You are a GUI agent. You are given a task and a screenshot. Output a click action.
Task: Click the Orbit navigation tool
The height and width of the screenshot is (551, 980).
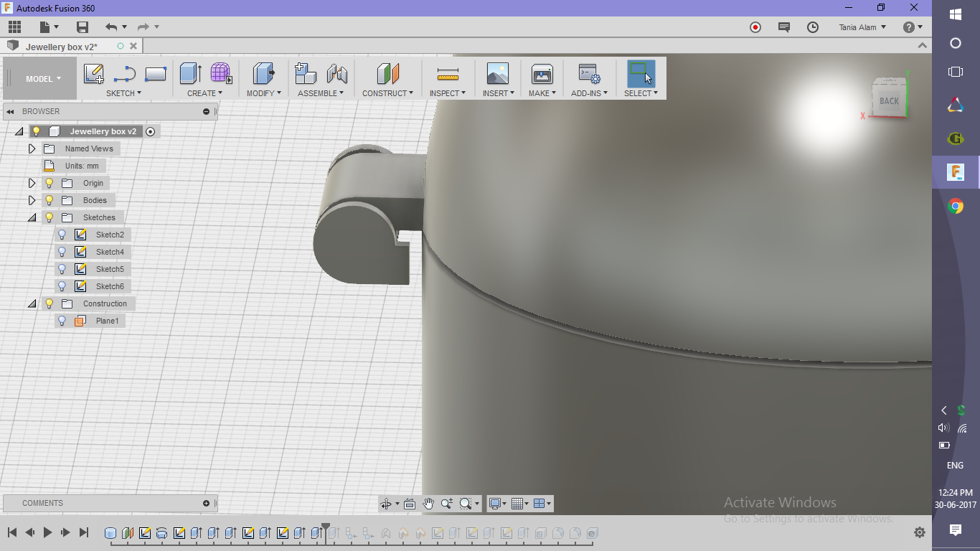pyautogui.click(x=386, y=504)
